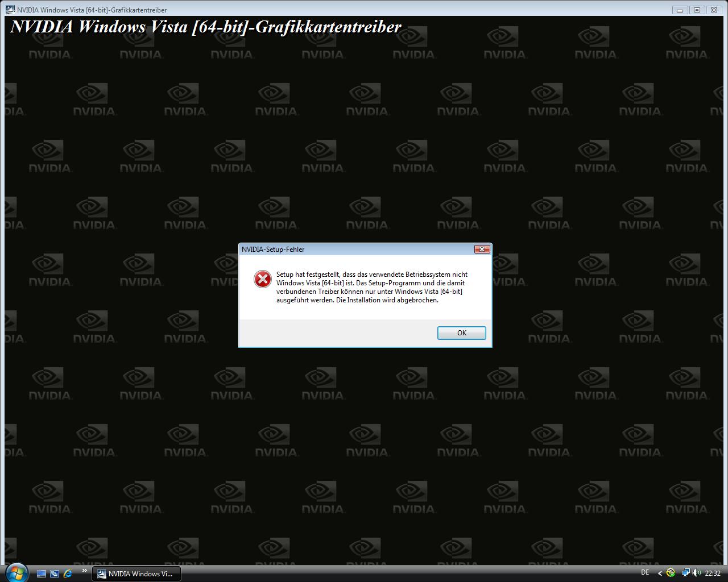Launch Internet Explorer from quick launch
The image size is (728, 582).
pos(68,573)
